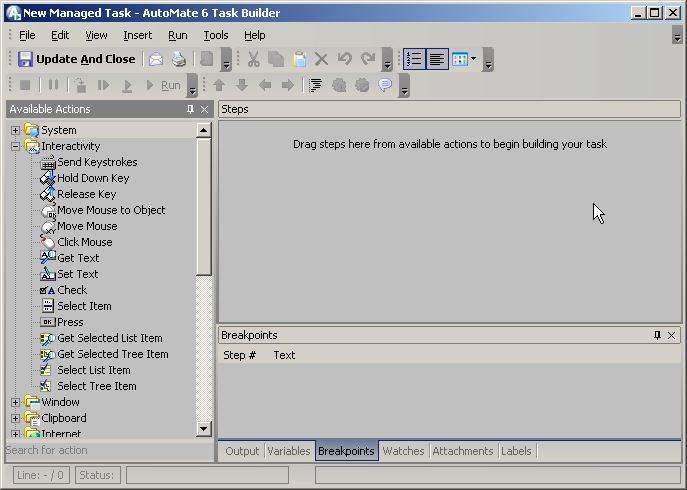Click the comment speech bubble icon
Viewport: 687px width, 490px height.
coord(385,85)
